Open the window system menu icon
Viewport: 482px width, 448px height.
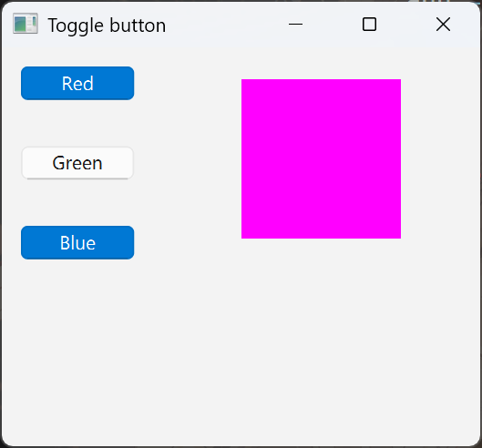click(26, 24)
